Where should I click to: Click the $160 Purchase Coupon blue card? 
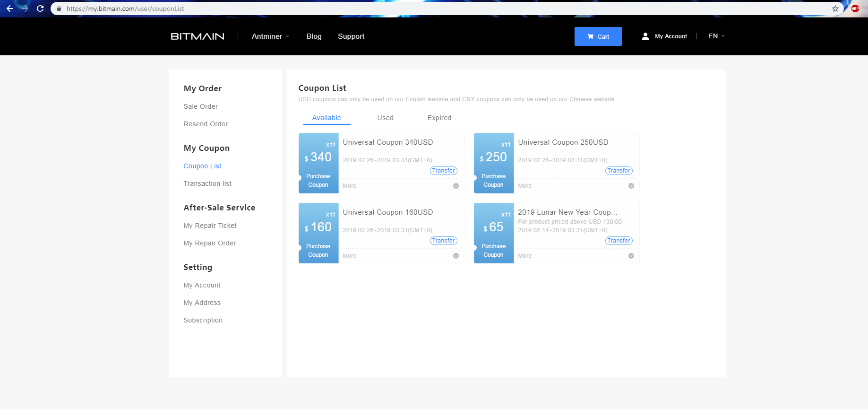tap(318, 233)
